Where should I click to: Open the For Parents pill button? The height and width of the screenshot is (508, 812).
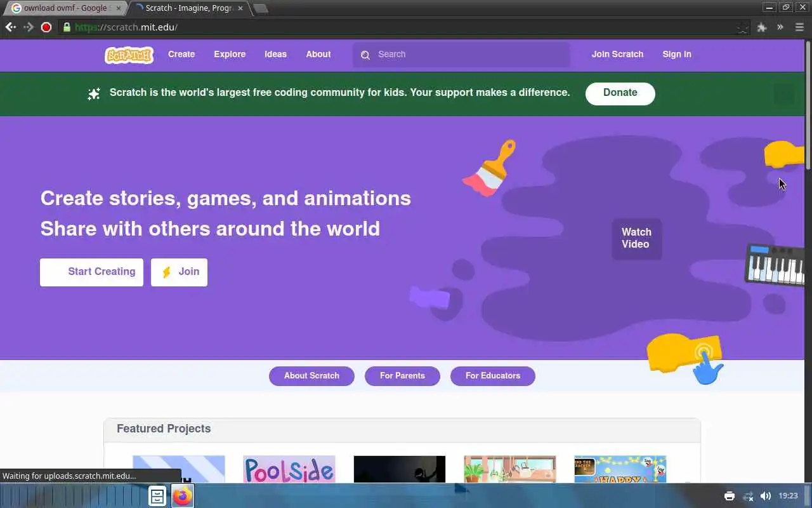tap(402, 376)
